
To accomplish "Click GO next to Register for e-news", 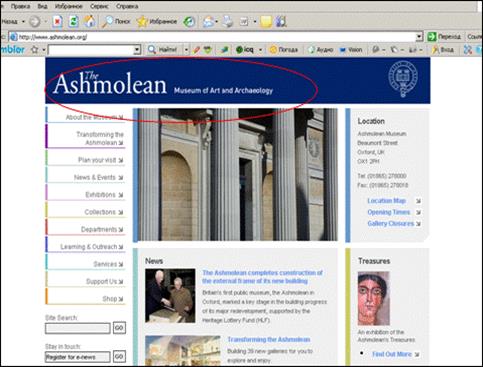I will pyautogui.click(x=119, y=357).
